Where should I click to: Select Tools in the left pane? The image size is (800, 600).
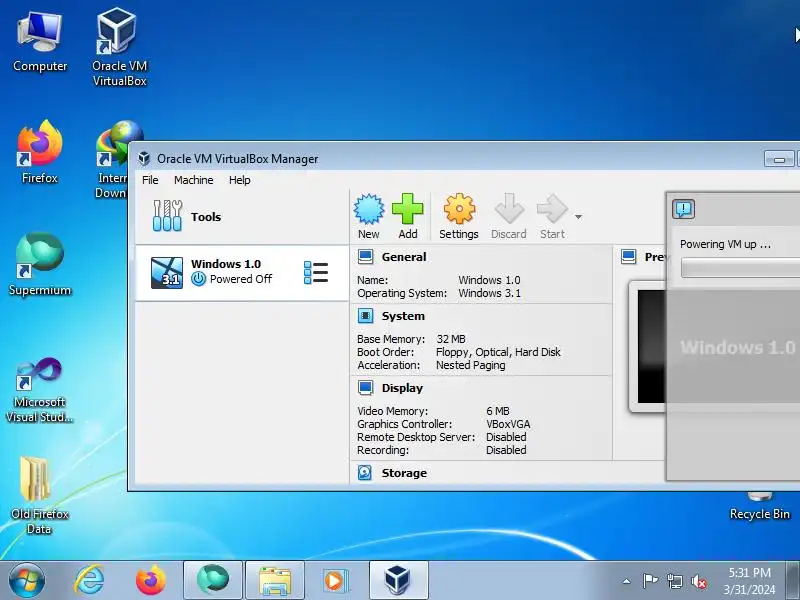[242, 217]
